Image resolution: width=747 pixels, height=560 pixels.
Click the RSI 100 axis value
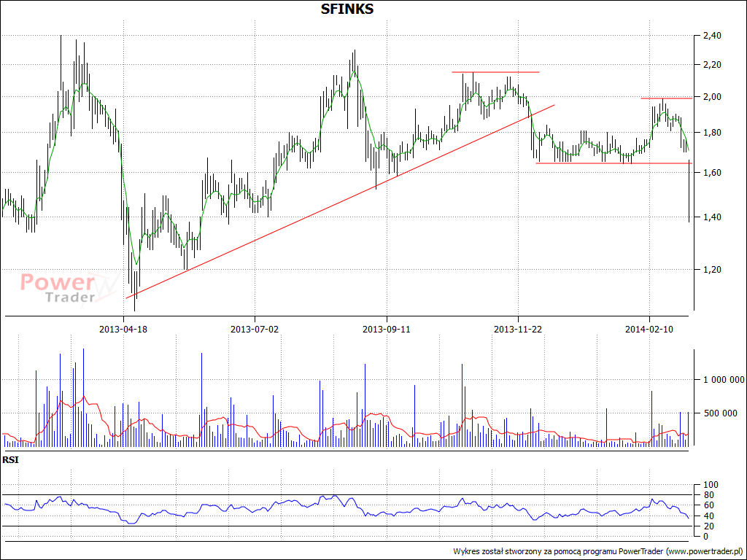pyautogui.click(x=710, y=485)
